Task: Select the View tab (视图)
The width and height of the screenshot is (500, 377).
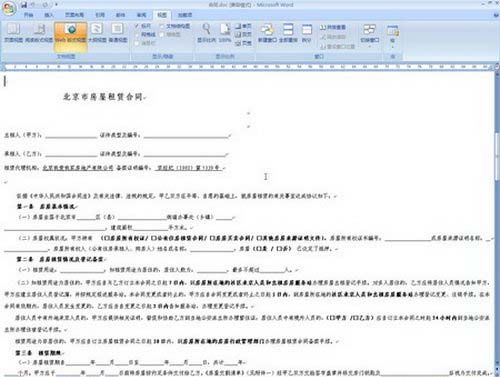Action: tap(162, 15)
